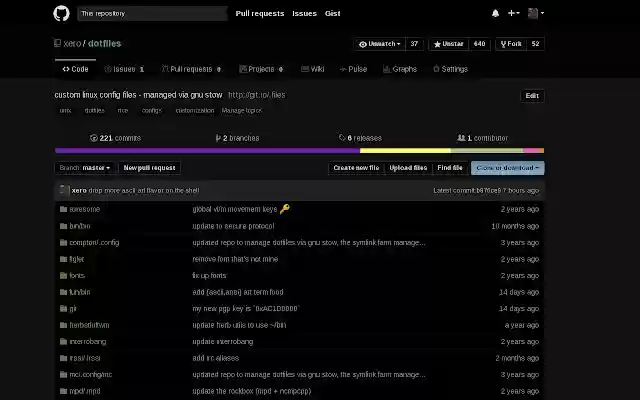This screenshot has width=640, height=400.
Task: Switch to the Issues repository tab
Action: (x=124, y=69)
